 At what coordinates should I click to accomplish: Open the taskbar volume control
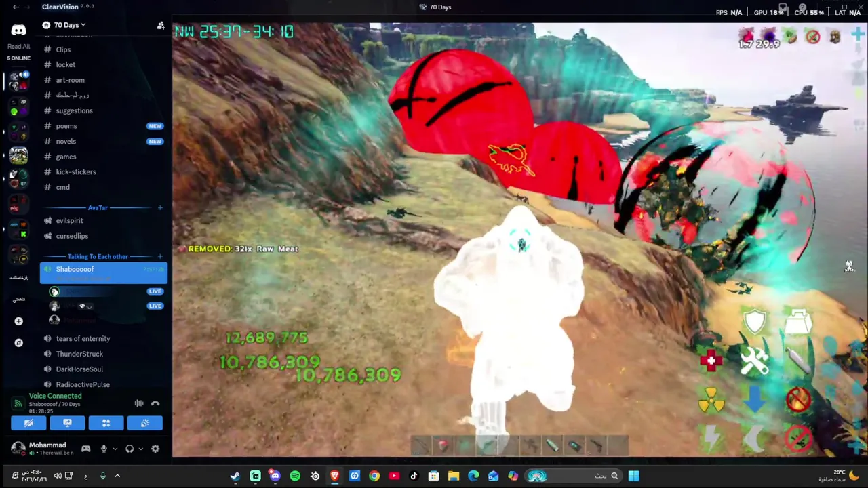click(58, 476)
